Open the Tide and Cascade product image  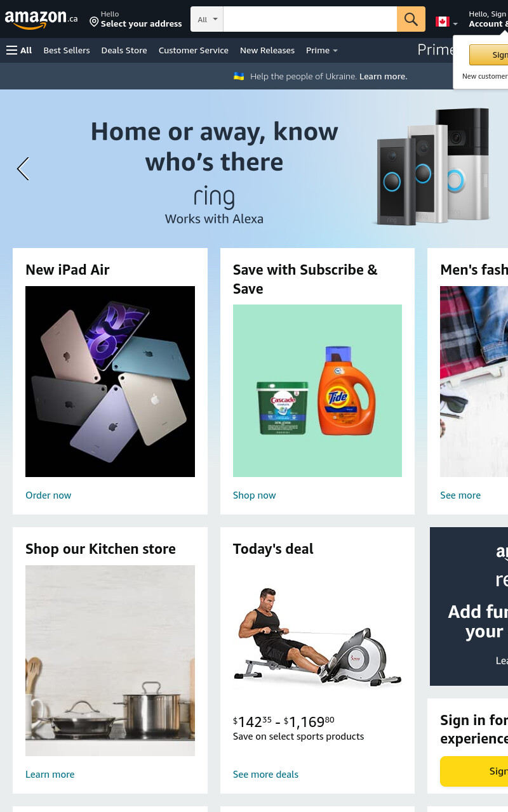pyautogui.click(x=317, y=391)
